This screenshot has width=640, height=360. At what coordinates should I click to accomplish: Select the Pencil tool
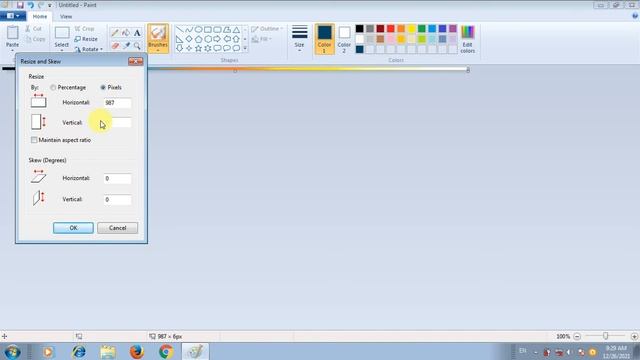[115, 33]
